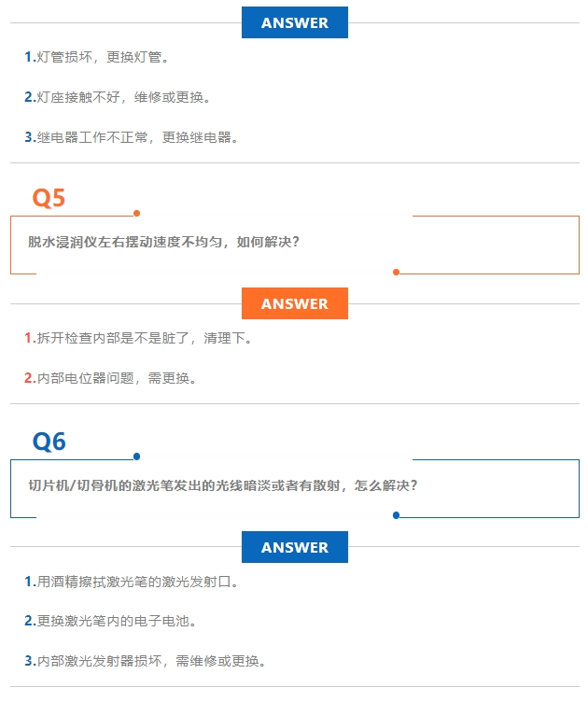Click the Q5 question about 脱水浸润仪
Viewport: 588px width, 702px height.
[163, 242]
